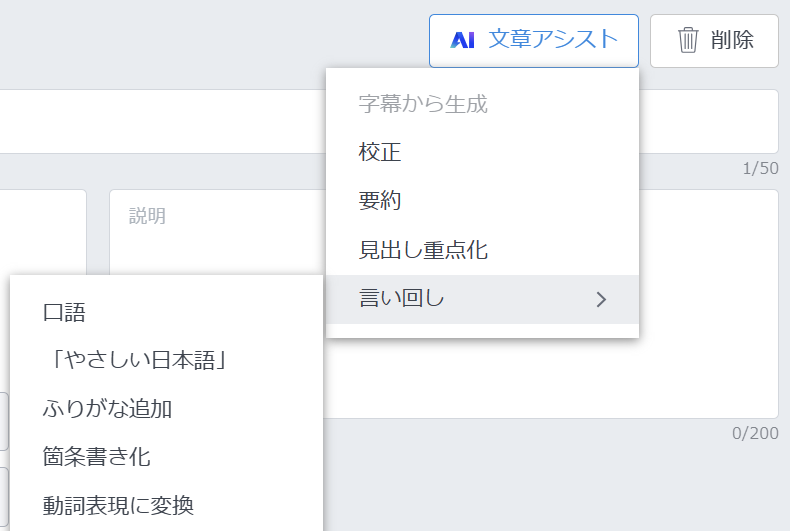Click into the 説明 text area

tap(700, 300)
